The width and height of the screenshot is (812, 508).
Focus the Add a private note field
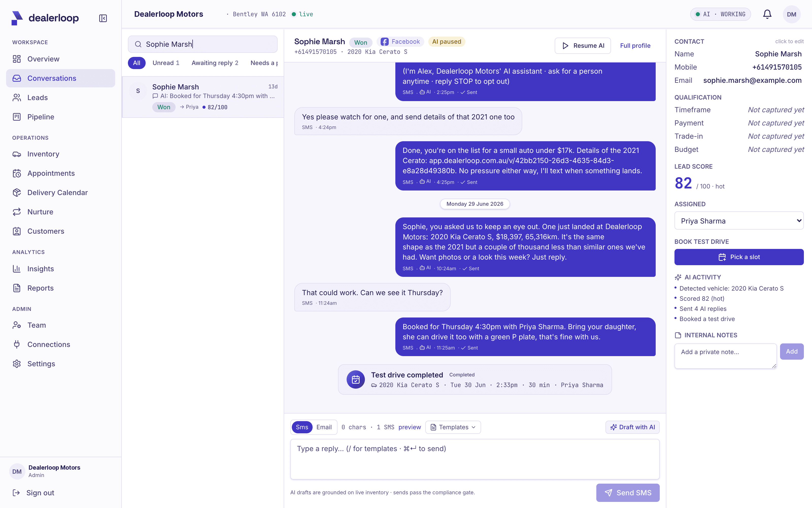[x=725, y=356]
